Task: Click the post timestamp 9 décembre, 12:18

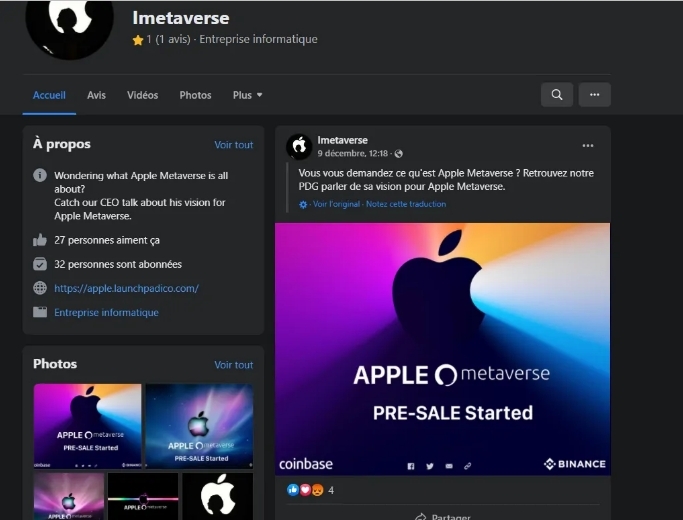Action: click(x=352, y=154)
